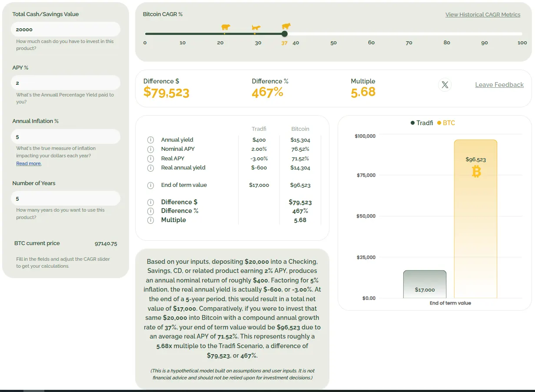Click the bull icon on CAGR slider
This screenshot has width=535, height=392.
pyautogui.click(x=286, y=27)
